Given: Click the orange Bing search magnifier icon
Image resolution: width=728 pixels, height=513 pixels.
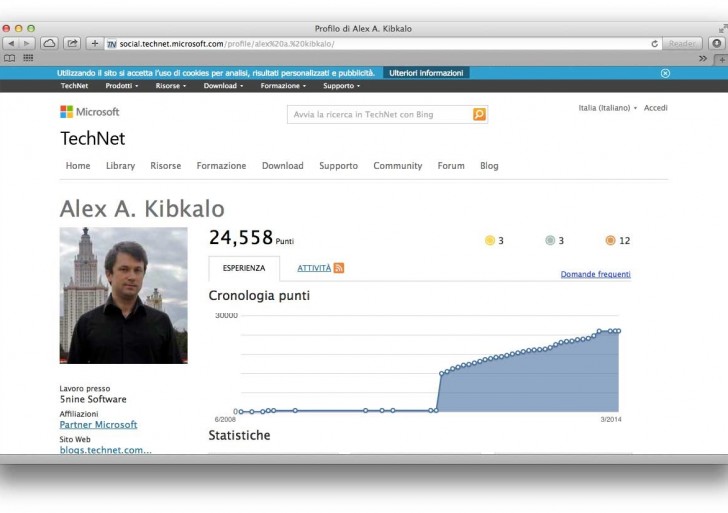Looking at the screenshot, I should [x=479, y=115].
